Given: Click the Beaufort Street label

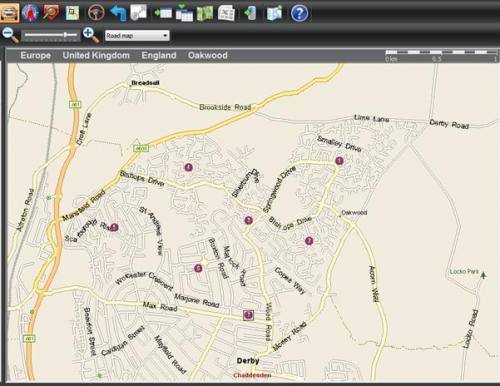Looking at the screenshot, I should [89, 332].
